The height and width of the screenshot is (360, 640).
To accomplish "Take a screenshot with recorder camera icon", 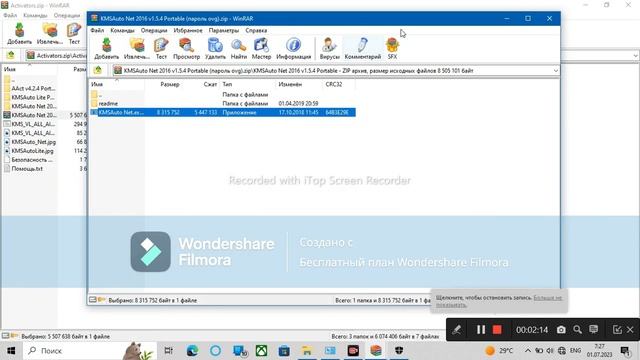I will click(x=561, y=329).
